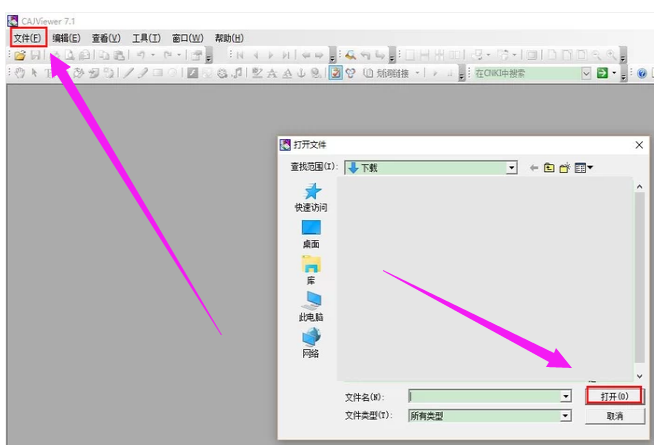This screenshot has width=661, height=445.
Task: Click the 在CNKI中搜索 search field
Action: pos(527,73)
